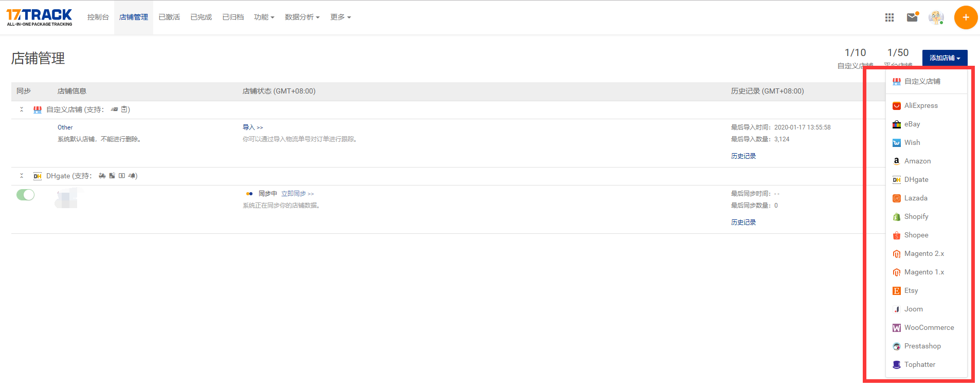Choose 自定义店铺 from the store list
This screenshot has height=389, width=980.
(926, 82)
